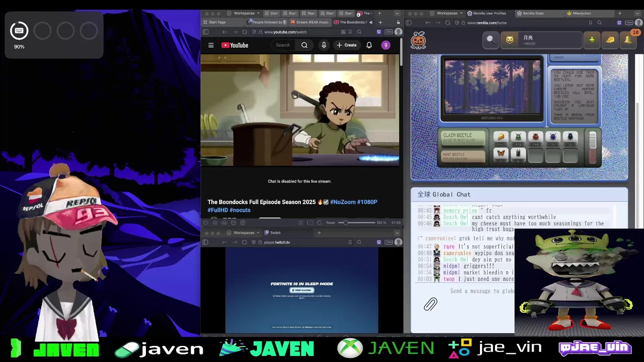Click the Global Chat paperclip attach icon
The height and width of the screenshot is (362, 644).
(430, 304)
